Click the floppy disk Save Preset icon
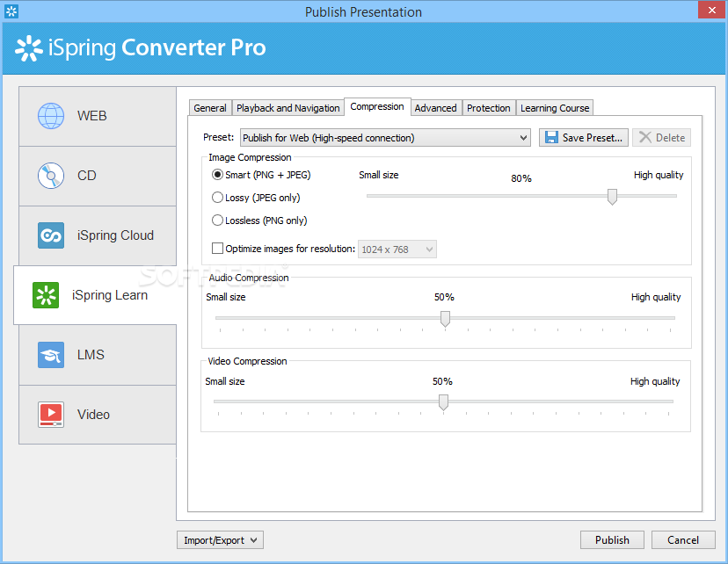 [x=551, y=137]
